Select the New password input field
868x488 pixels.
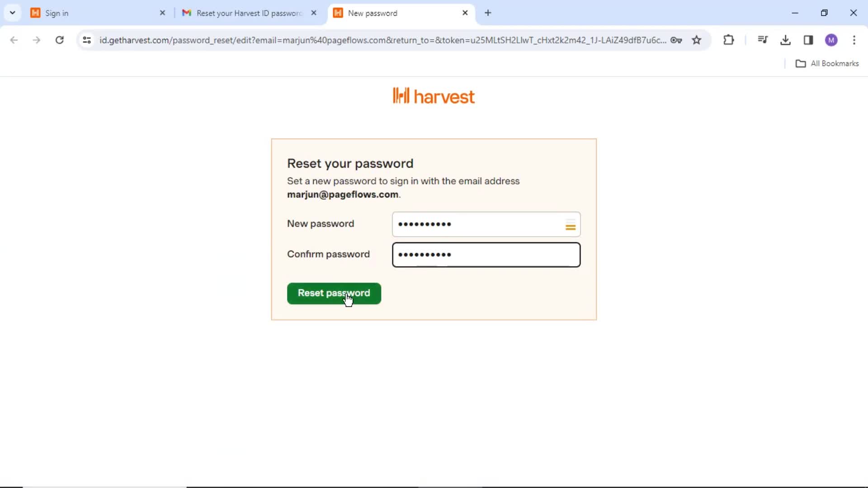486,224
